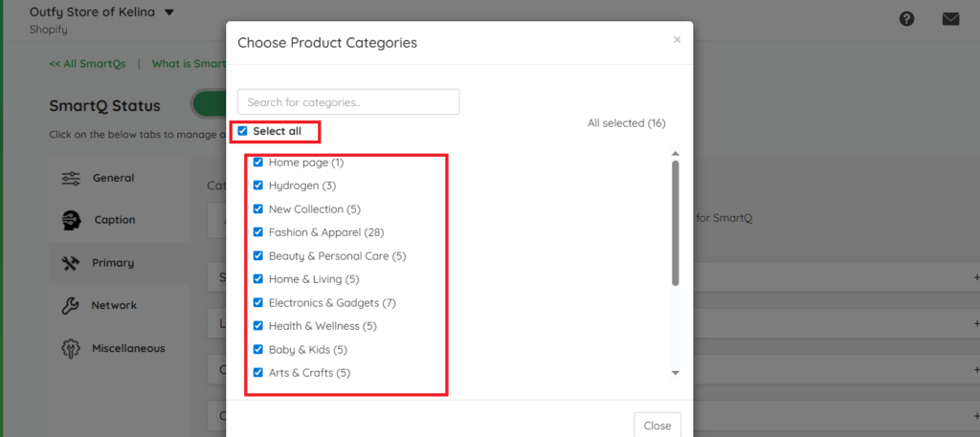Click the category list scroll down arrow
The width and height of the screenshot is (980, 437).
click(x=675, y=372)
